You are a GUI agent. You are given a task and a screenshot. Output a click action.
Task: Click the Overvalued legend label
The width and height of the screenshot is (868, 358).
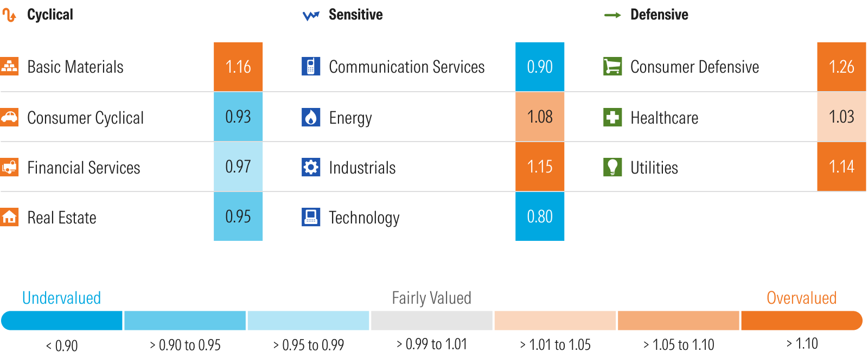801,298
